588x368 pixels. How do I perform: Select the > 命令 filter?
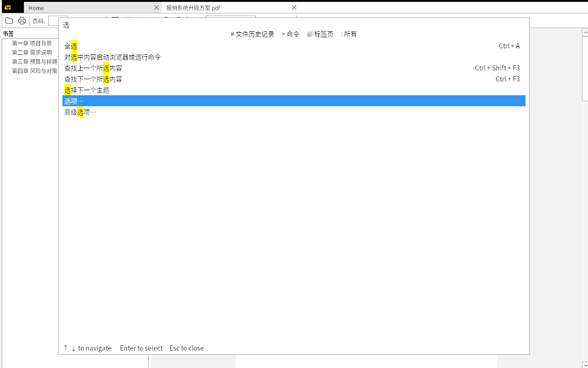pos(290,34)
